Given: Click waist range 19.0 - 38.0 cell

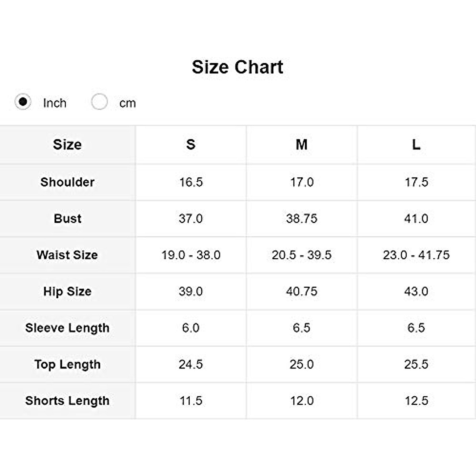Looking at the screenshot, I should point(191,255).
